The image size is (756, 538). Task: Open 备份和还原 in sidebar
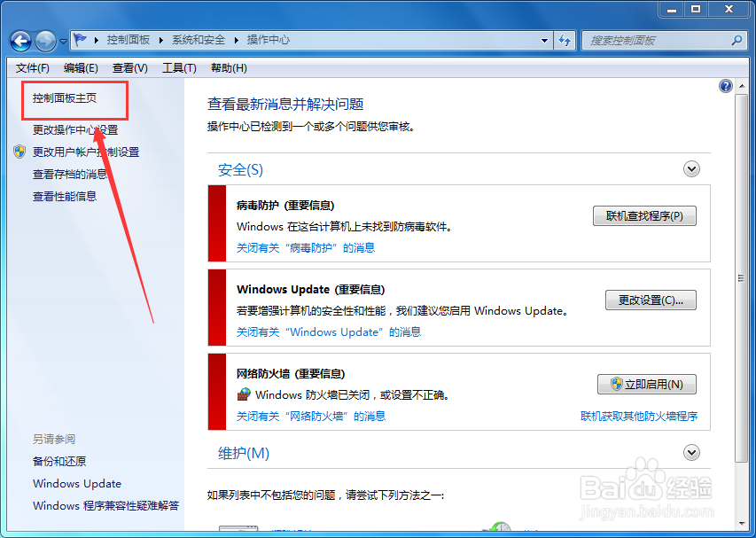click(59, 462)
